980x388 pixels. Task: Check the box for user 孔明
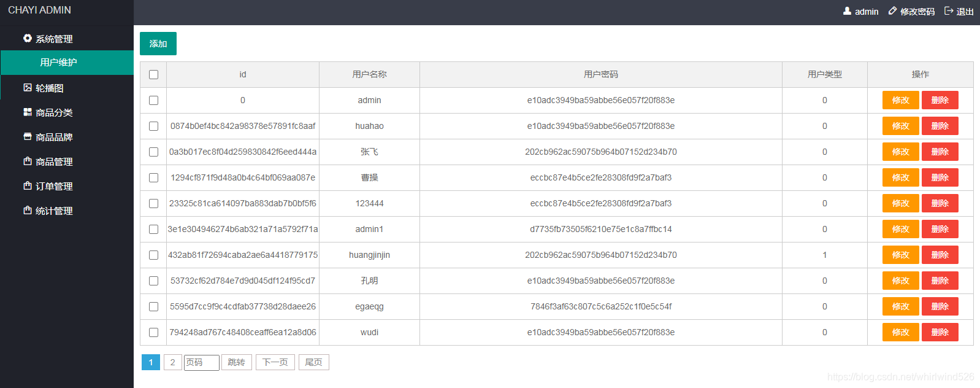(153, 281)
